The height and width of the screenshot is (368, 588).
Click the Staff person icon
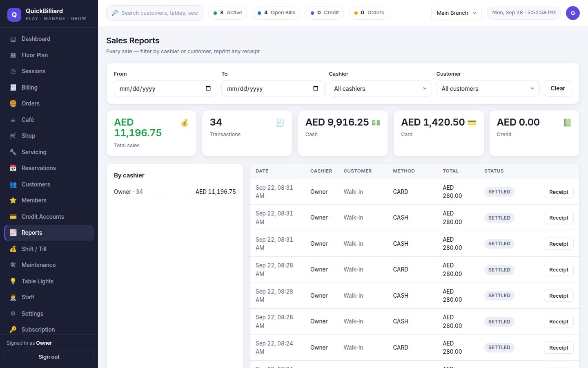click(x=13, y=297)
